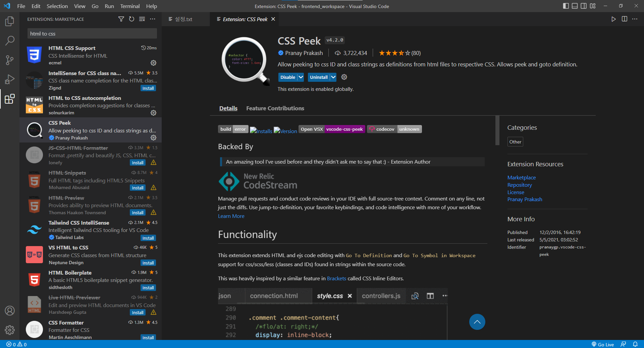Open the Brackets link
The width and height of the screenshot is (644, 348).
point(336,278)
